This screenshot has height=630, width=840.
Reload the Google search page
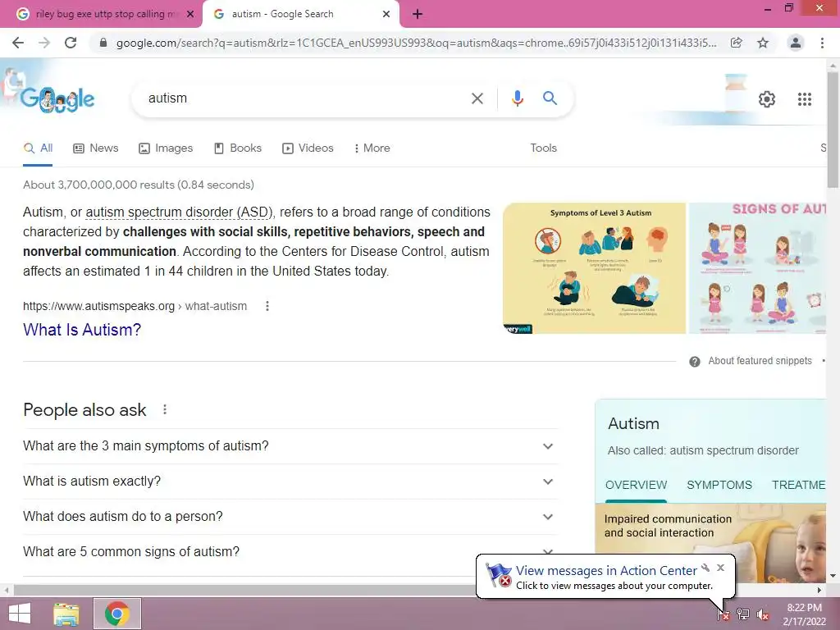click(71, 43)
